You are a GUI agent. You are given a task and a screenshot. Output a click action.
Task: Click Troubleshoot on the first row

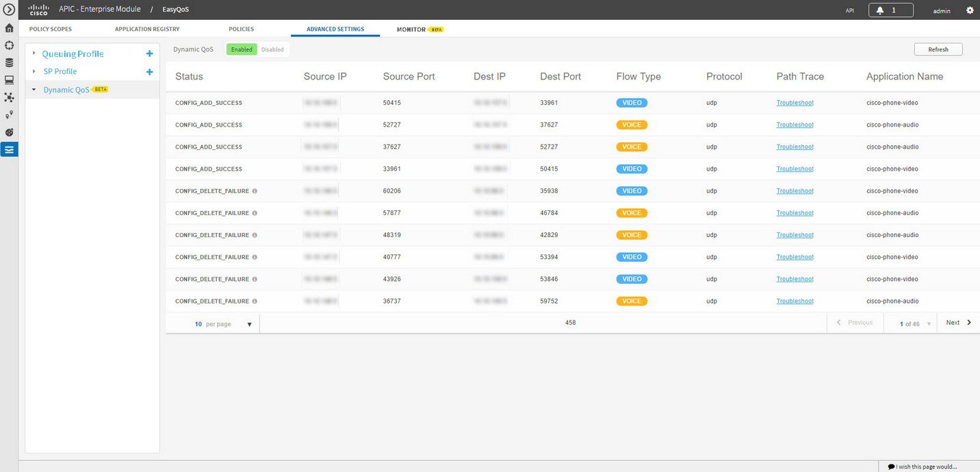pos(795,102)
